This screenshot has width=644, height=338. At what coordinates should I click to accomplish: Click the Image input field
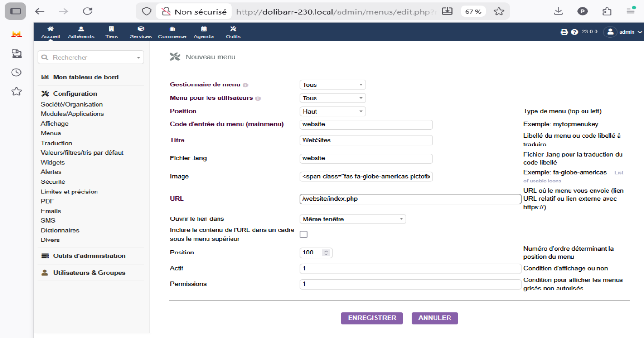coord(366,177)
